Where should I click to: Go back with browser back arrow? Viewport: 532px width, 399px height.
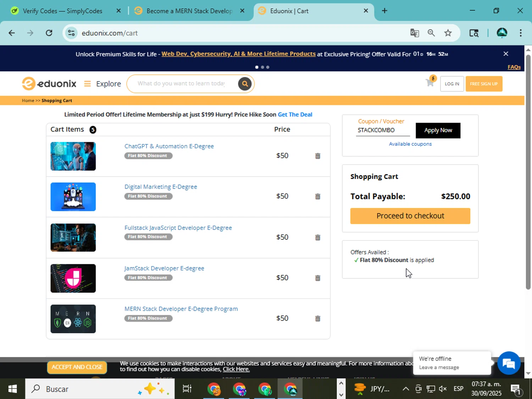(x=12, y=33)
